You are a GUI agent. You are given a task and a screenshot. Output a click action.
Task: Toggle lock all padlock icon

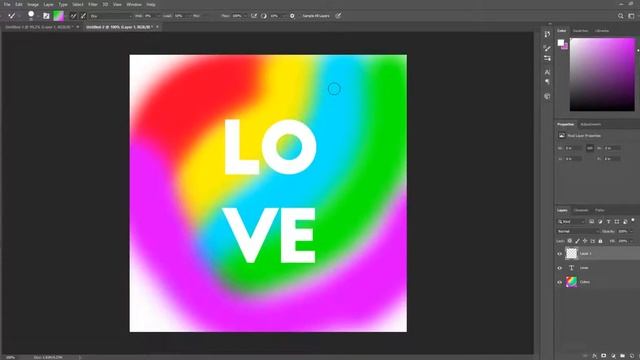(x=600, y=241)
